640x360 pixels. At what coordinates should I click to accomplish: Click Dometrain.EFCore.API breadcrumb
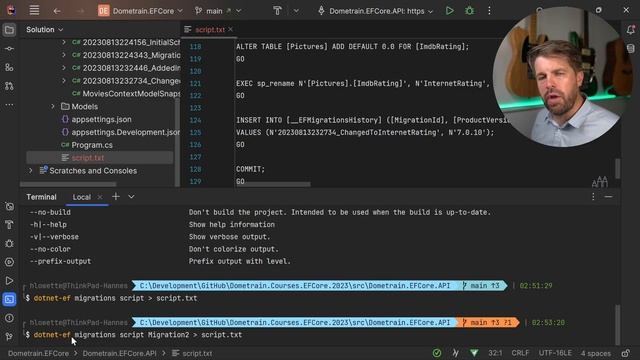coord(120,353)
